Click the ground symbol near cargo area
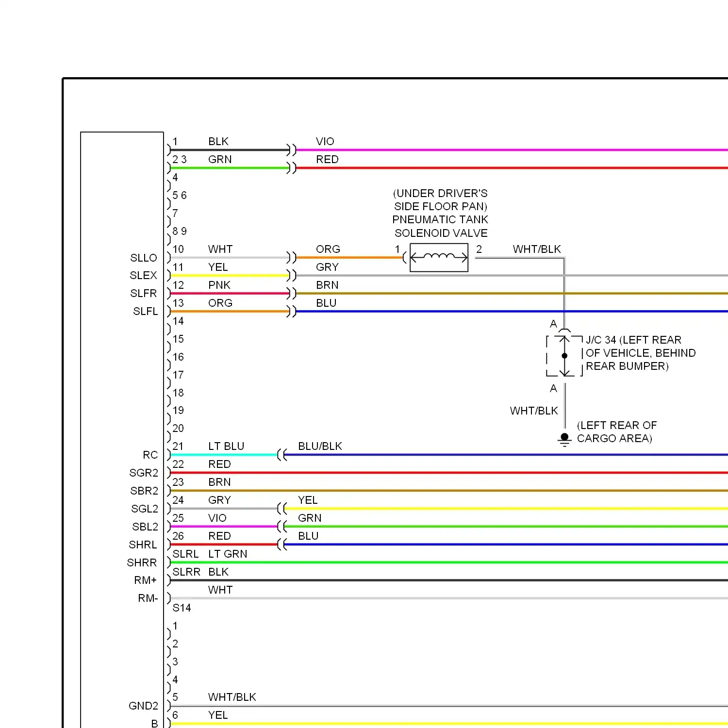Viewport: 728px width, 728px height. [564, 440]
